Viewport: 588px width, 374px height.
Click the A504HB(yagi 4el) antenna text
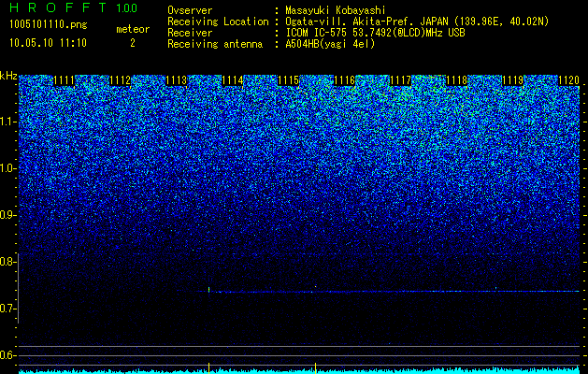[x=330, y=44]
